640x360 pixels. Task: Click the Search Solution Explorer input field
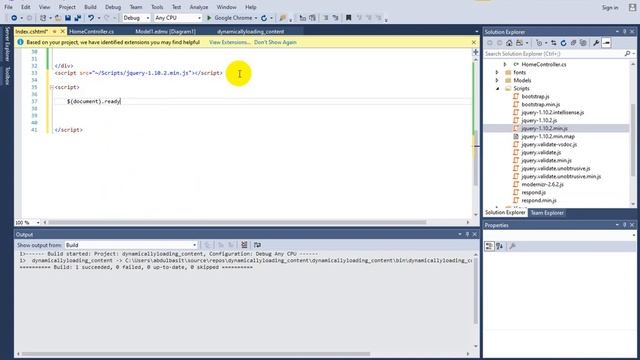pyautogui.click(x=553, y=54)
